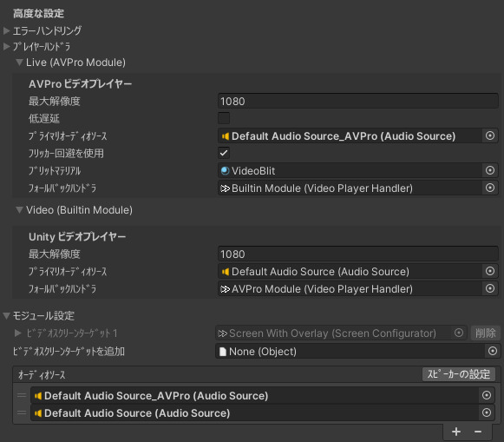Open picker for Default Audio Source_AVPro list entry
Viewport: 504px width, 442px height.
point(487,395)
